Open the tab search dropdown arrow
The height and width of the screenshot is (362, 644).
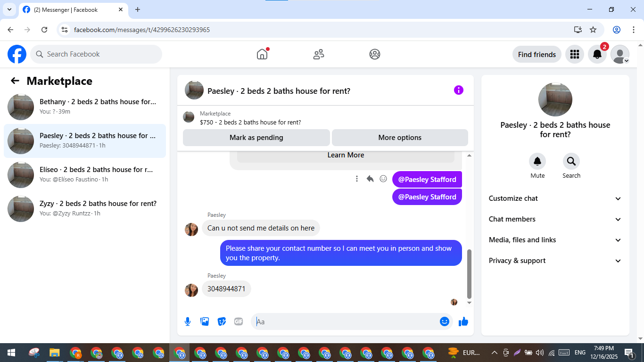pos(9,9)
